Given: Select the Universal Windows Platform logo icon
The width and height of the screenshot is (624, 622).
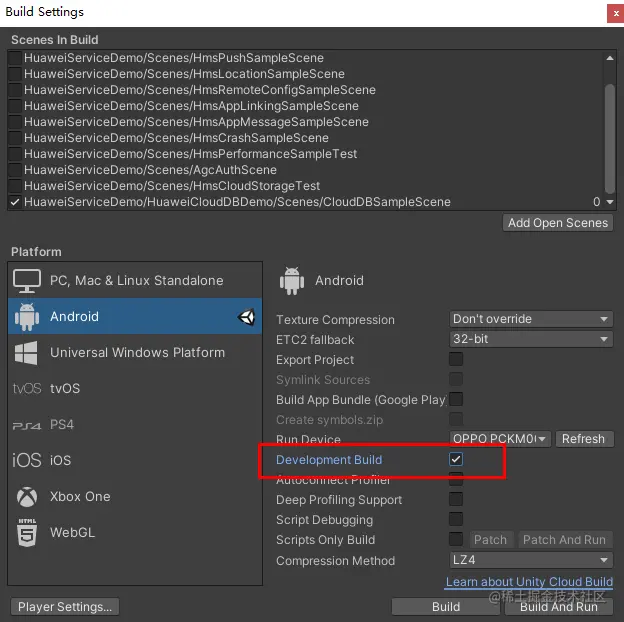Looking at the screenshot, I should 26,353.
